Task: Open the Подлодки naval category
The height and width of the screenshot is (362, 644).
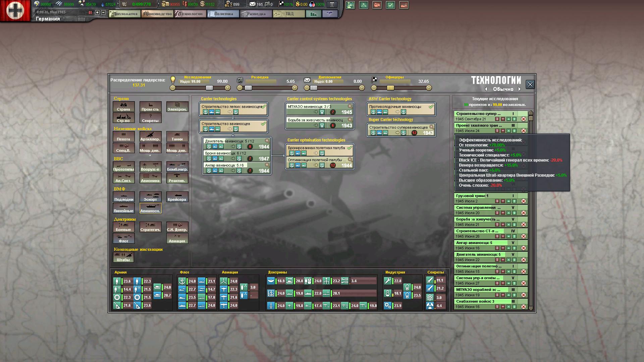Action: click(123, 197)
